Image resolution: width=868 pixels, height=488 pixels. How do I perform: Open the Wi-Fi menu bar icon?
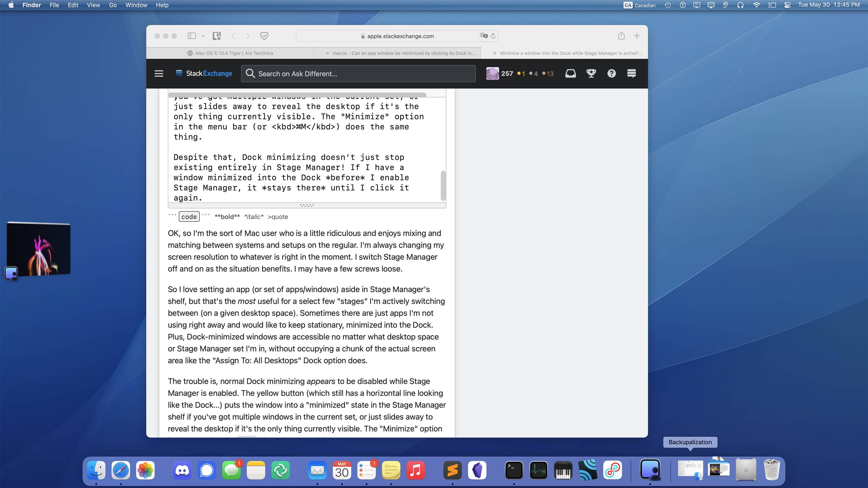tap(756, 5)
